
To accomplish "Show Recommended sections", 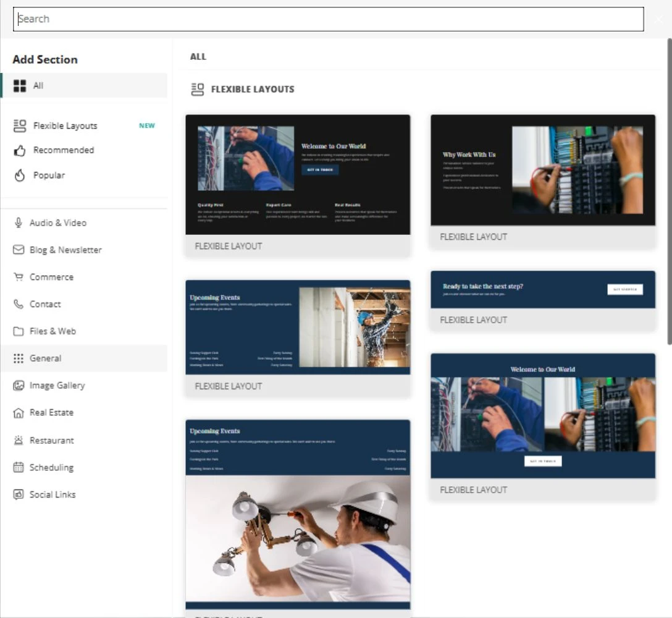I will pyautogui.click(x=85, y=150).
